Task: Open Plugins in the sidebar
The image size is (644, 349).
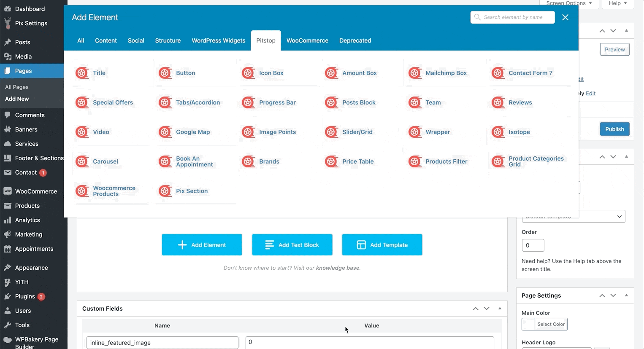Action: pyautogui.click(x=34, y=296)
